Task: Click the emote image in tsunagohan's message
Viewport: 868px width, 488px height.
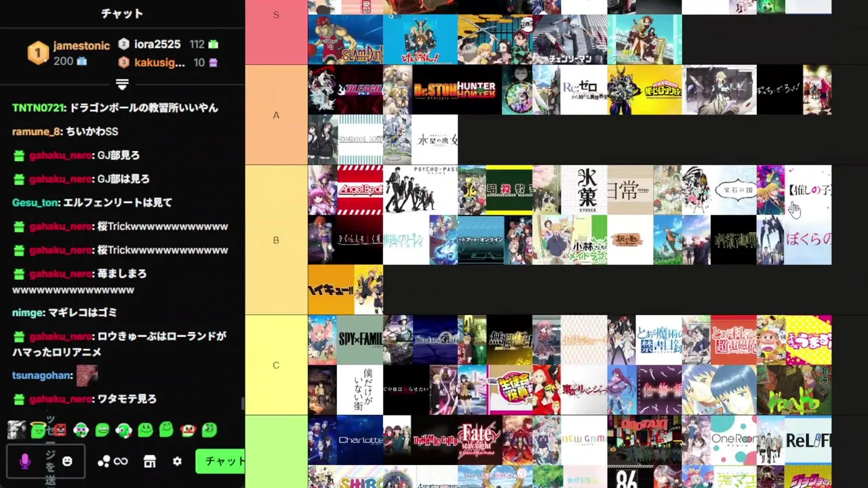Action: pyautogui.click(x=87, y=375)
